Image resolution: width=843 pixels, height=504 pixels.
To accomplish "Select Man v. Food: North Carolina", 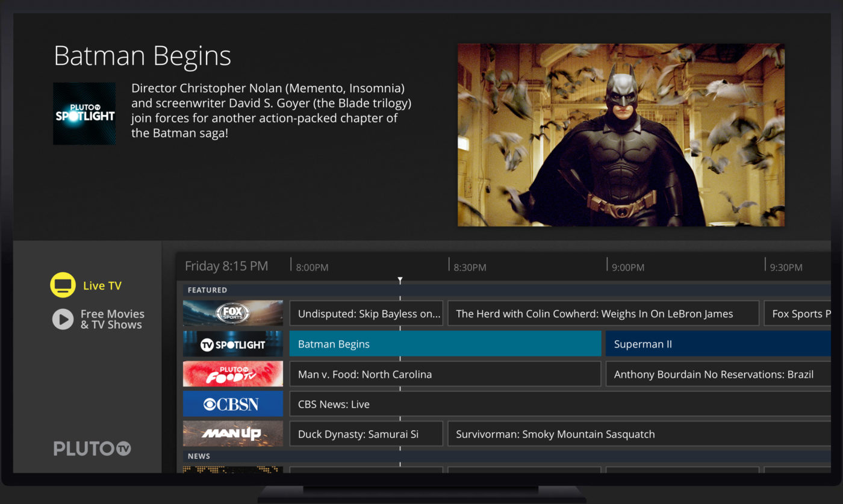I will pos(445,374).
